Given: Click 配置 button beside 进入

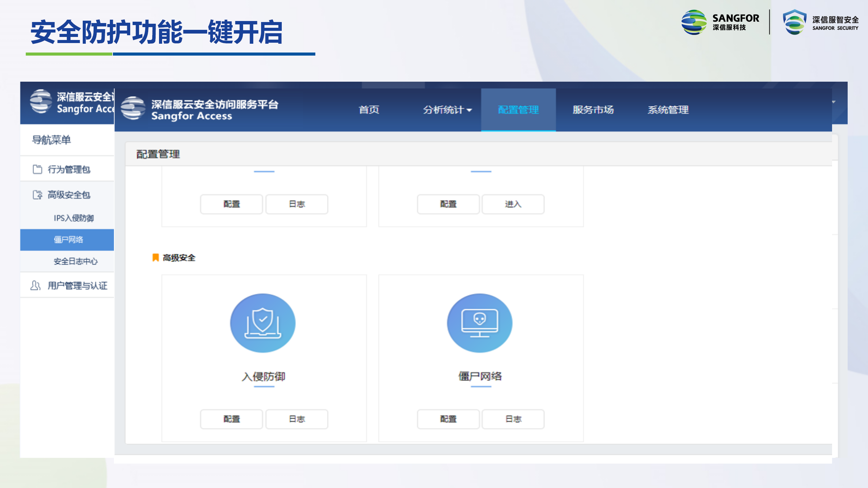Looking at the screenshot, I should coord(448,204).
